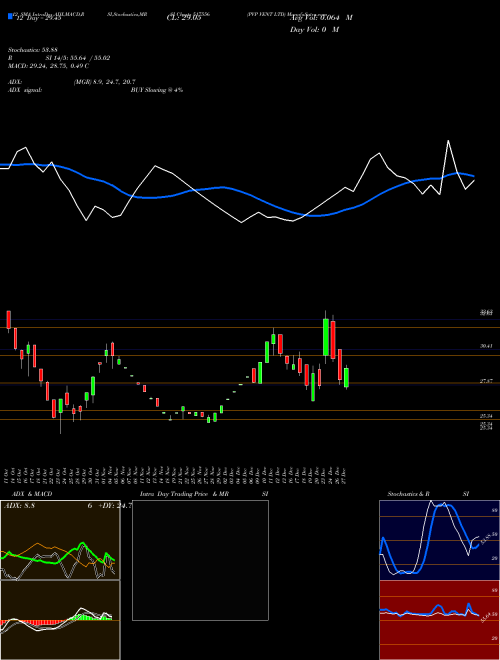
Task: Click the '+DY: 24.7' value in the ADX panel
Action: pos(115,506)
